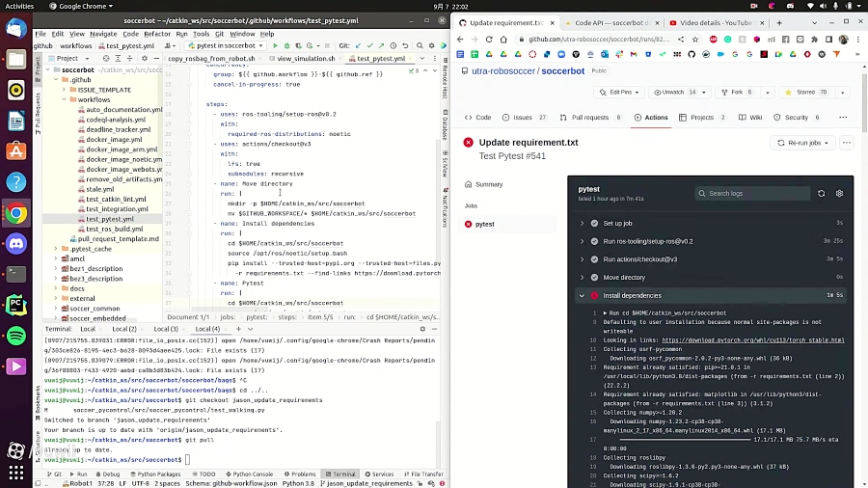Image resolution: width=868 pixels, height=488 pixels.
Task: Expand the Set up job step
Action: pos(582,223)
